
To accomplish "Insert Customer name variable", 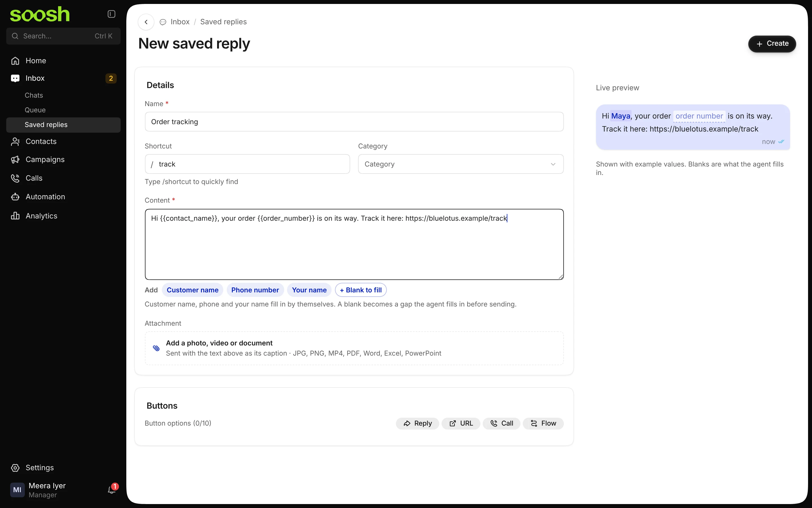I will point(192,290).
